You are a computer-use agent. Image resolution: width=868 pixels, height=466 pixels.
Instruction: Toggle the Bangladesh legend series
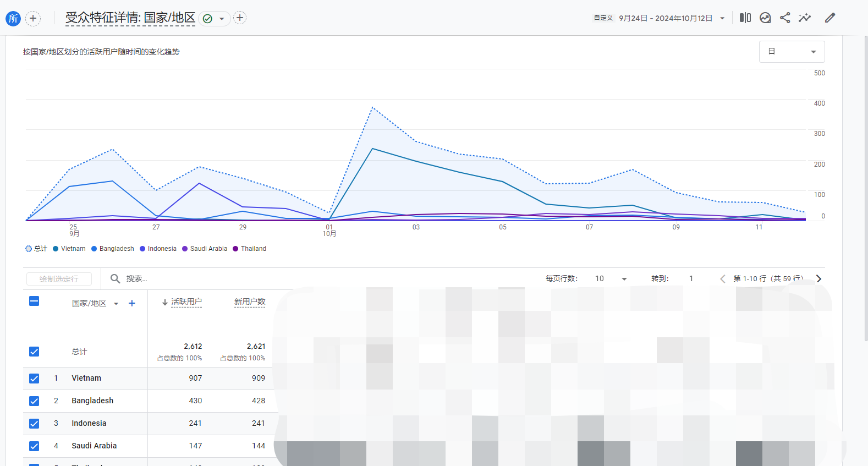click(x=113, y=249)
